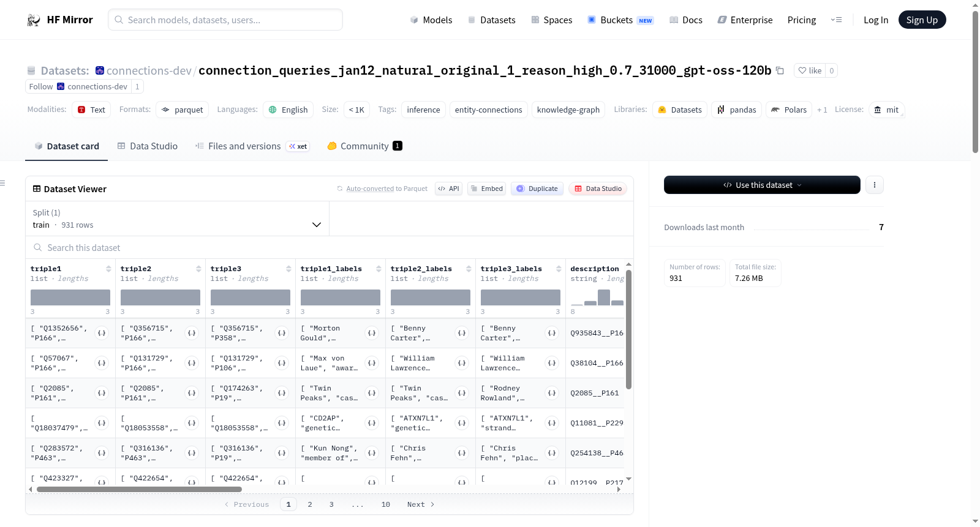Toggle the left sidebar hamburger icon
Image resolution: width=980 pixels, height=527 pixels.
(x=2, y=183)
